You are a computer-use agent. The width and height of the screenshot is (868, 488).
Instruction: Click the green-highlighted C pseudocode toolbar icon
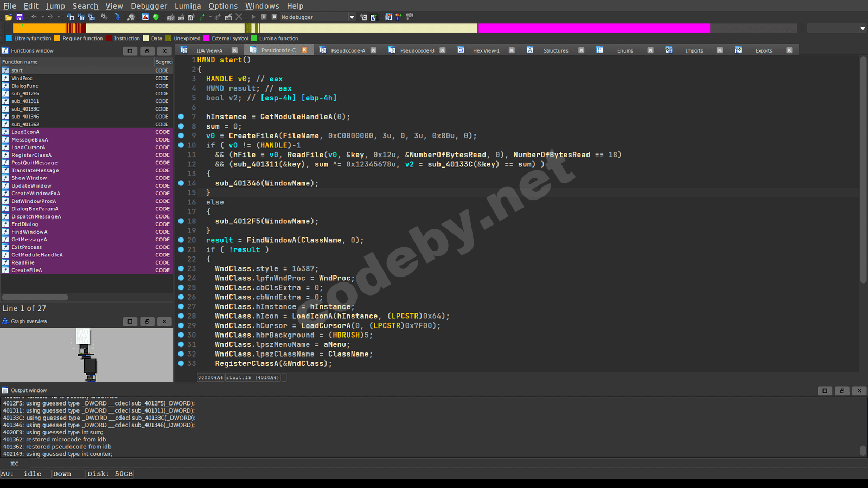(x=374, y=17)
